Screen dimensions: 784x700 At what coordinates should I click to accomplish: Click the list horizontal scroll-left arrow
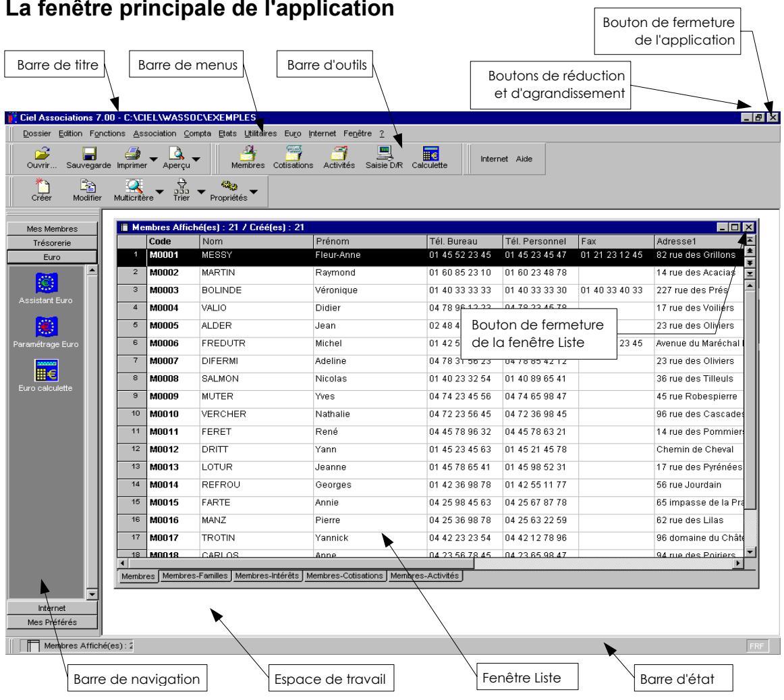(122, 564)
